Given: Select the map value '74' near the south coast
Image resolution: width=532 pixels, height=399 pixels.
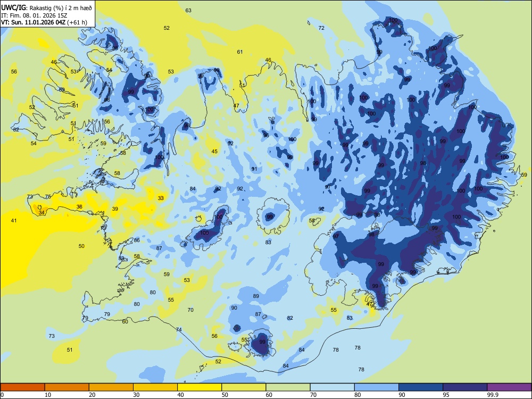Looking at the screenshot, I should 179,329.
